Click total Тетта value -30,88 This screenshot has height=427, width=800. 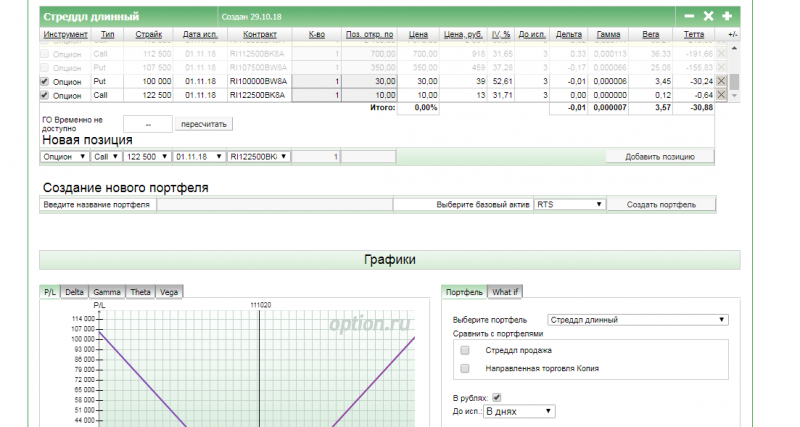[x=700, y=108]
